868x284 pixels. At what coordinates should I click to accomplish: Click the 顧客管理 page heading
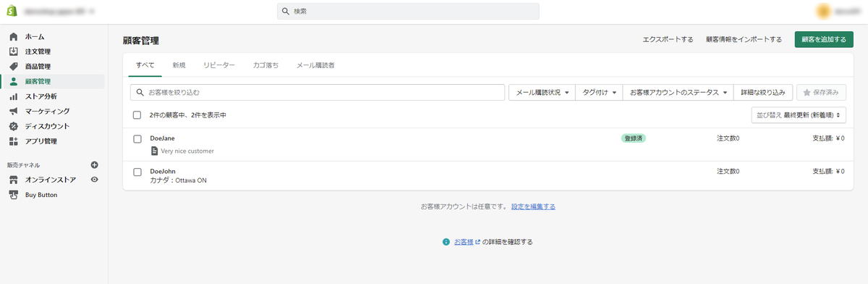click(x=141, y=40)
